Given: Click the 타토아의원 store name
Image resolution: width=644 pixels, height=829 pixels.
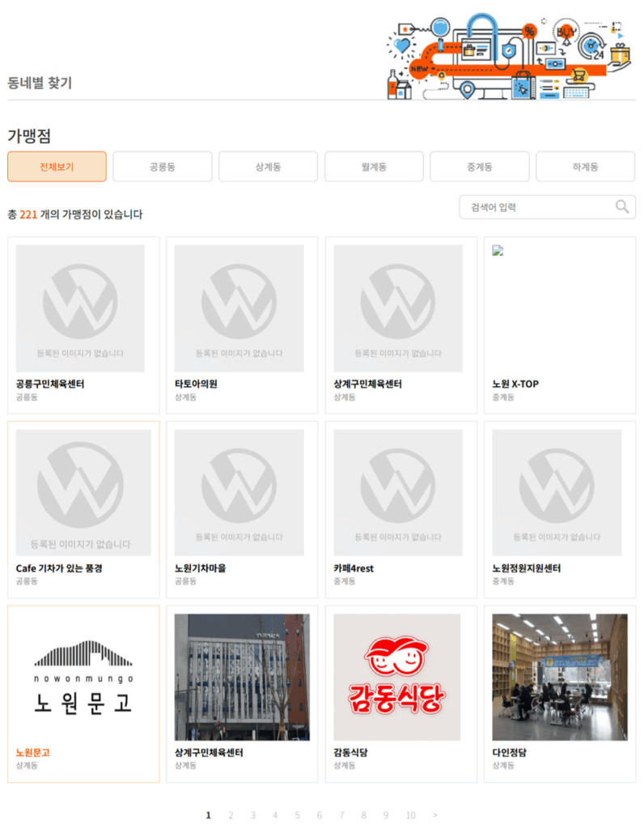Looking at the screenshot, I should pyautogui.click(x=196, y=384).
